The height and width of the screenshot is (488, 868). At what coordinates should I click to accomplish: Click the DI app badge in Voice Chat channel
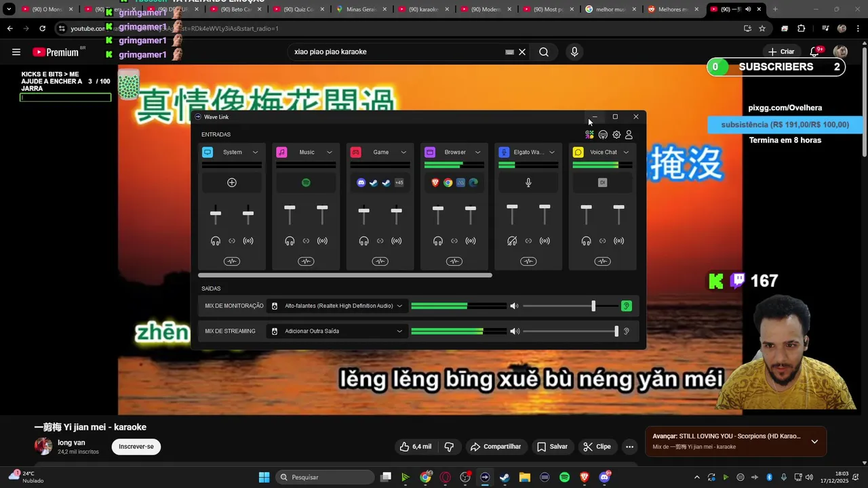coord(602,182)
